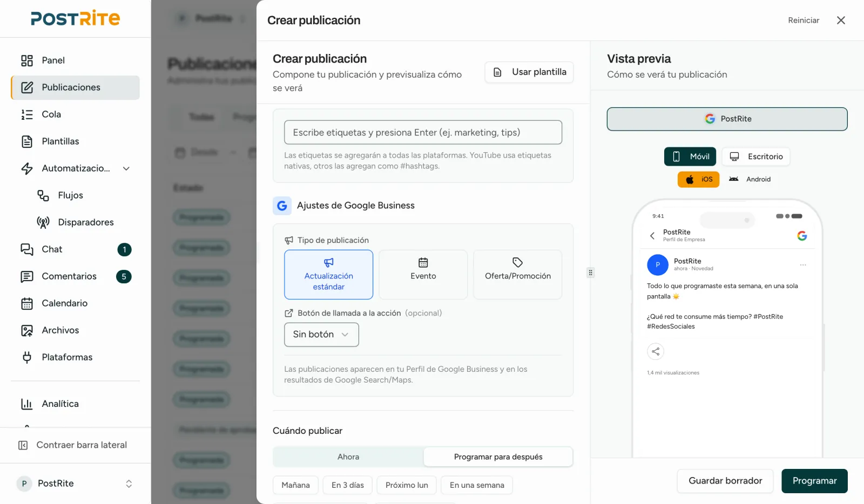Click the P avatar in the preview post
The image size is (864, 504).
point(657,265)
